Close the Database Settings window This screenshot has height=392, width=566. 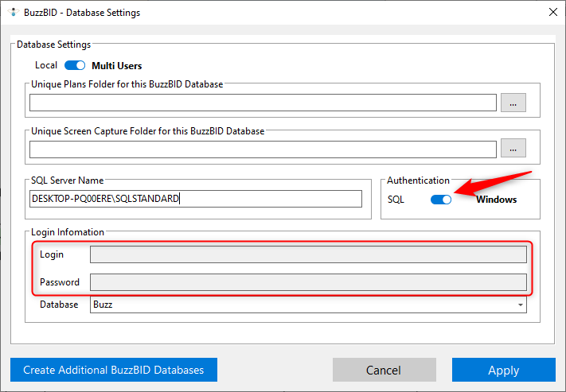[x=552, y=12]
